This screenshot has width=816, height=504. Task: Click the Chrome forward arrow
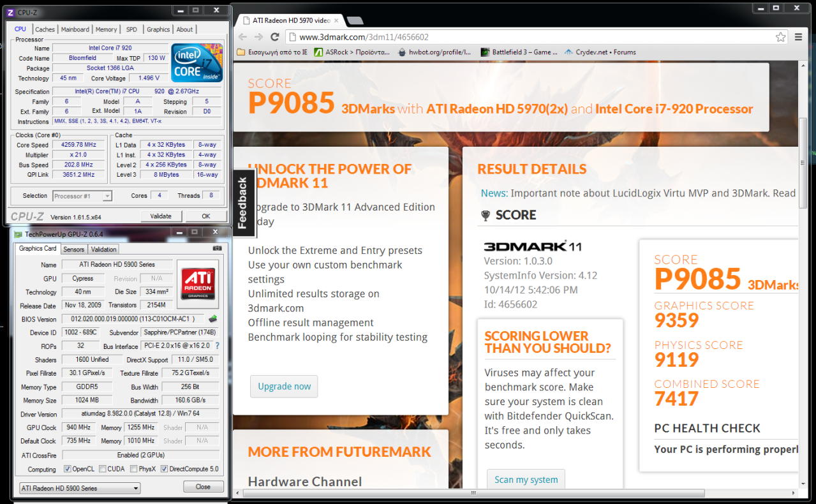tap(260, 37)
